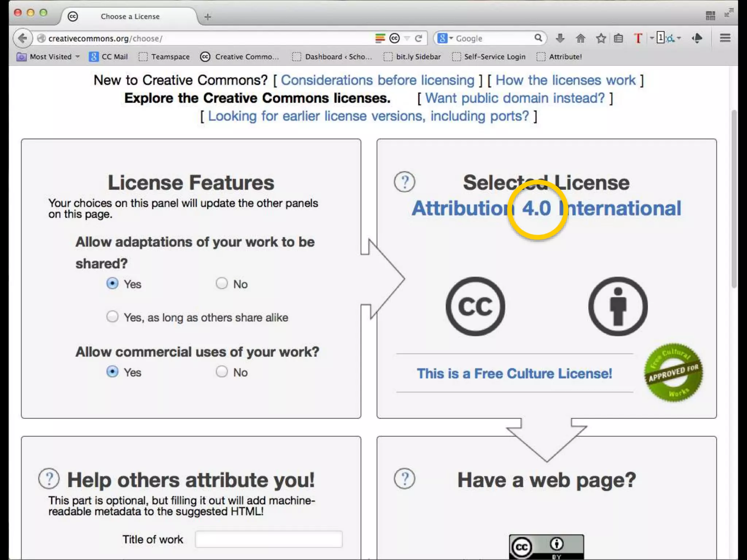Click the Selected License help question mark
The image size is (747, 560).
405,182
